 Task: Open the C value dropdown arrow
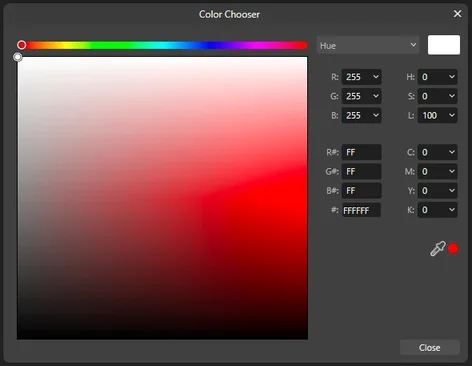click(452, 152)
